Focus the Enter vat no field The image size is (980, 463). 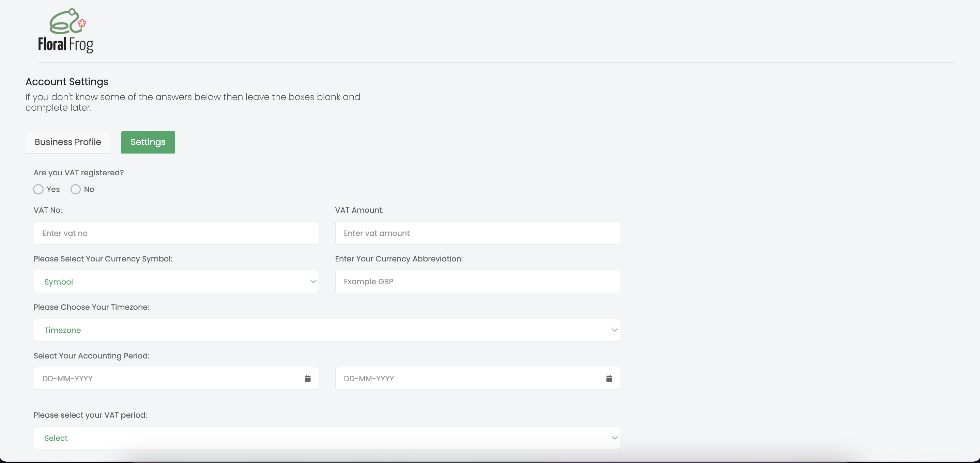click(x=176, y=233)
